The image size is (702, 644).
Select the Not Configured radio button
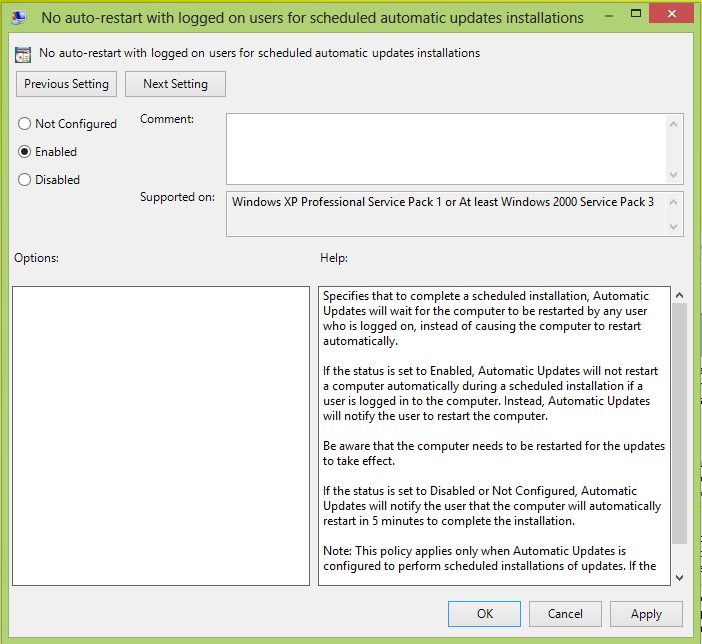[x=25, y=124]
